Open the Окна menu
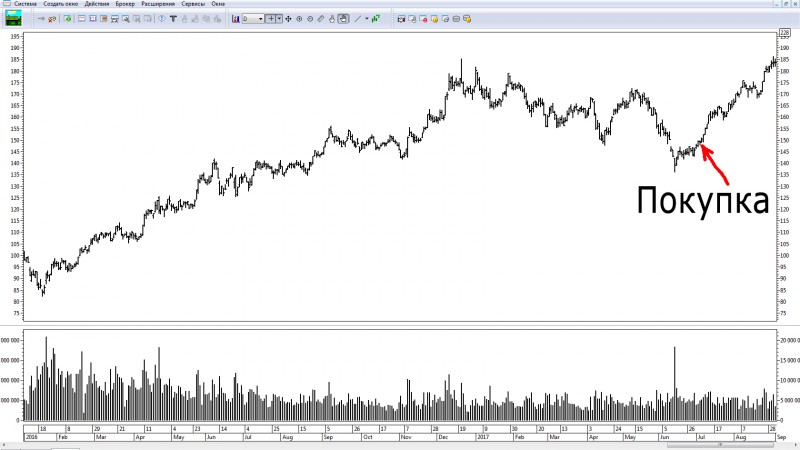This screenshot has height=450, width=800. (218, 4)
